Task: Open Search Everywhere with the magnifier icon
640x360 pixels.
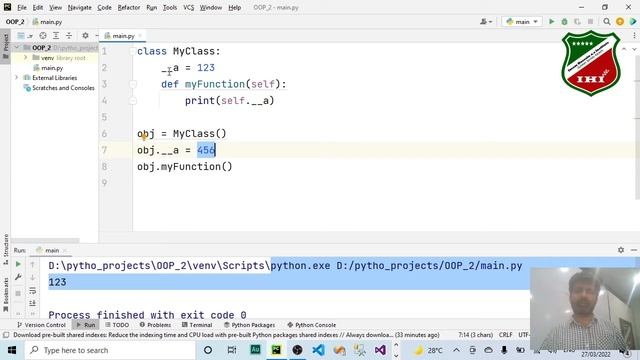Action: click(x=607, y=22)
